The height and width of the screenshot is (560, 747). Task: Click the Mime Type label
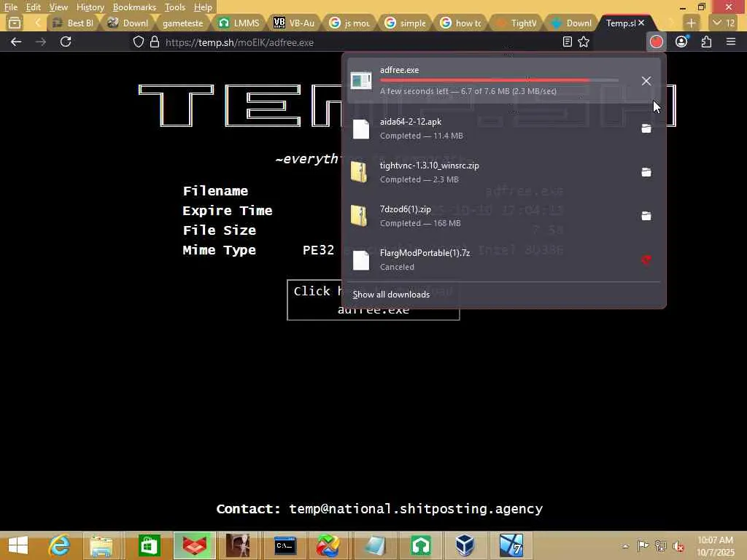tap(219, 250)
